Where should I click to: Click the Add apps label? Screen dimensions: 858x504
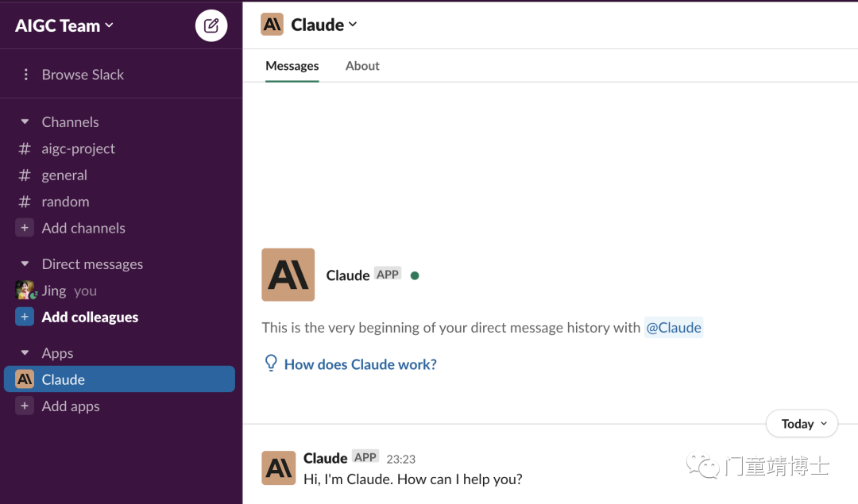coord(71,406)
